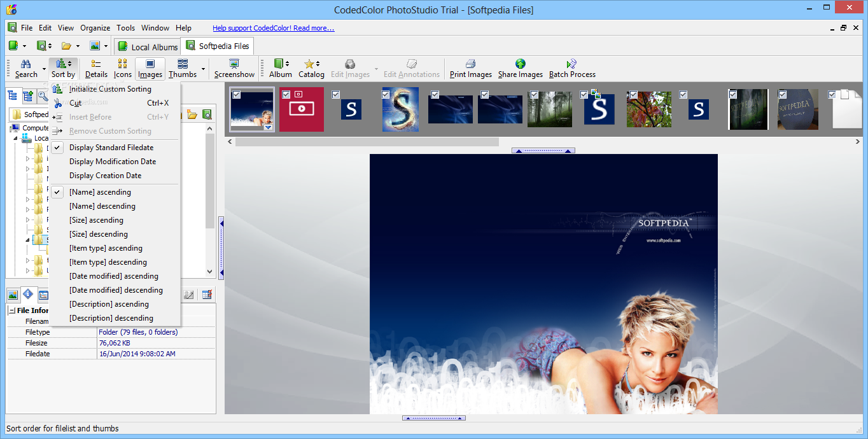868x439 pixels.
Task: Click the blue diamond info tab icon
Action: [28, 294]
